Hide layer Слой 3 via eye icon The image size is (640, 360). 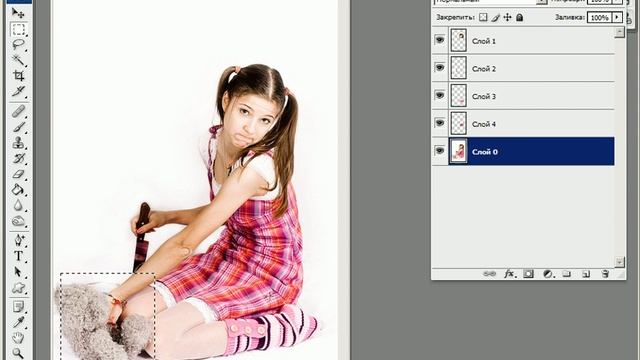440,95
